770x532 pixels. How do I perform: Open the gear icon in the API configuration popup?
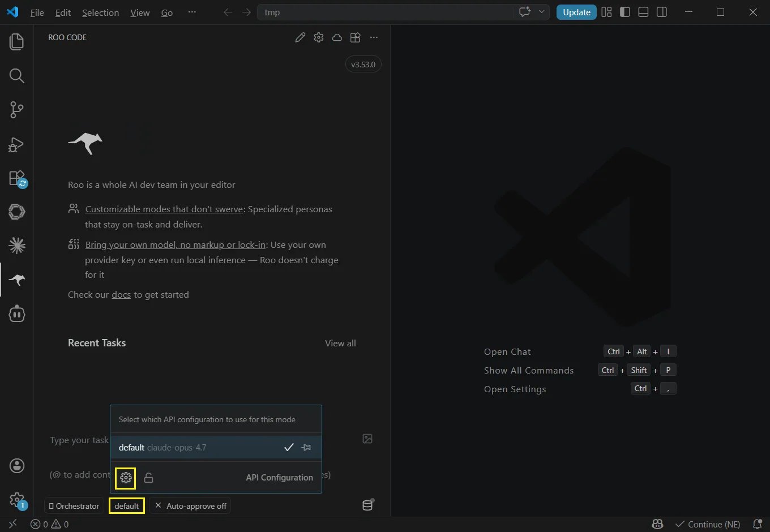point(126,478)
